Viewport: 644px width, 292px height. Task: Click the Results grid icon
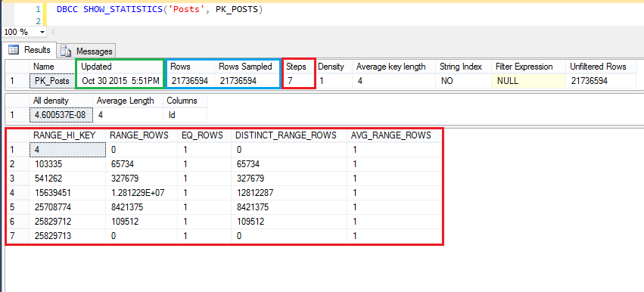pyautogui.click(x=14, y=50)
